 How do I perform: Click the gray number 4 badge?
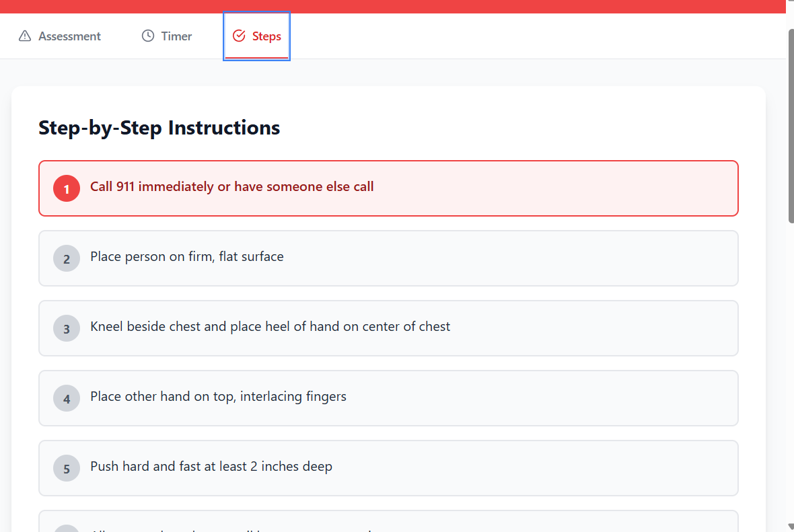point(67,398)
